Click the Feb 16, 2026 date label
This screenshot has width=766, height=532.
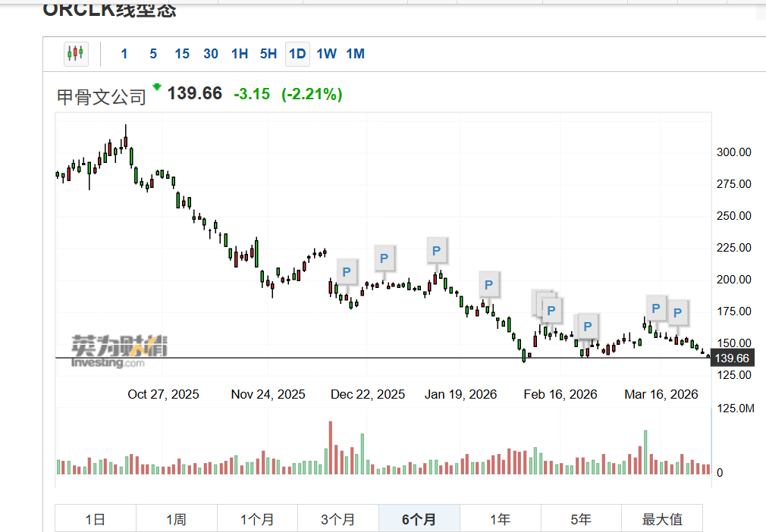560,394
